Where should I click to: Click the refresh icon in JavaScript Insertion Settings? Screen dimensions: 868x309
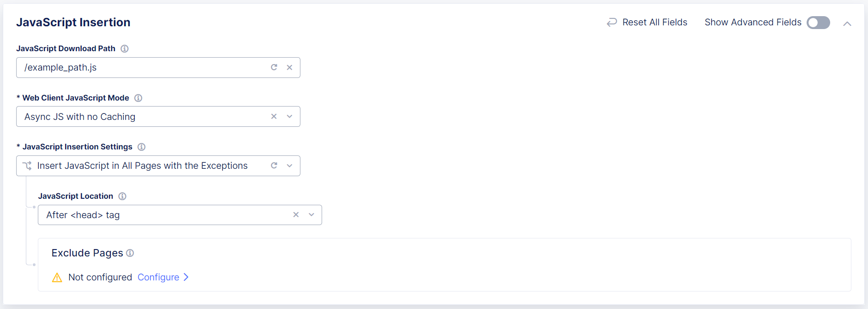pos(275,166)
